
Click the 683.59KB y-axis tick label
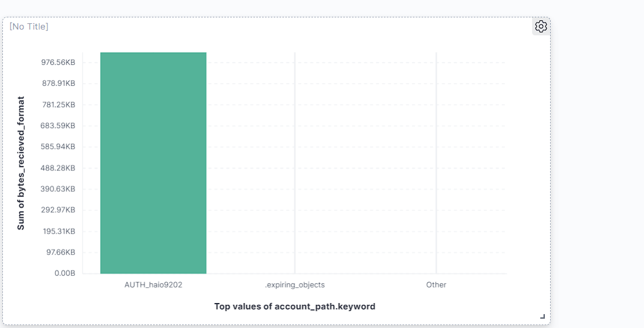coord(58,126)
